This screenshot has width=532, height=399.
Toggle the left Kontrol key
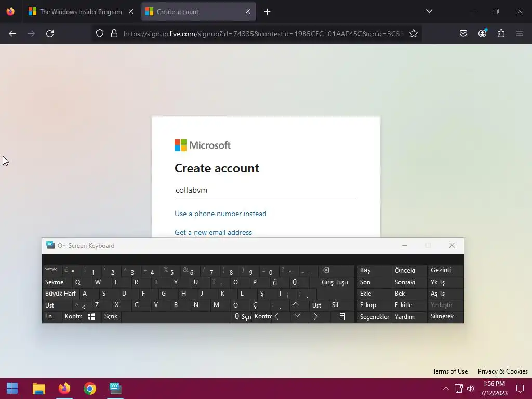click(73, 316)
